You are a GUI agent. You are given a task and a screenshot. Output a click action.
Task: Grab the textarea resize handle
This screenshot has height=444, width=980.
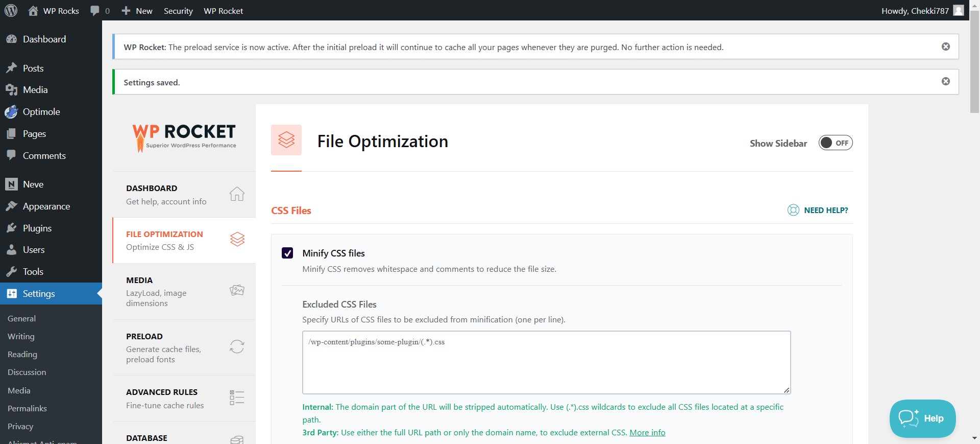787,390
